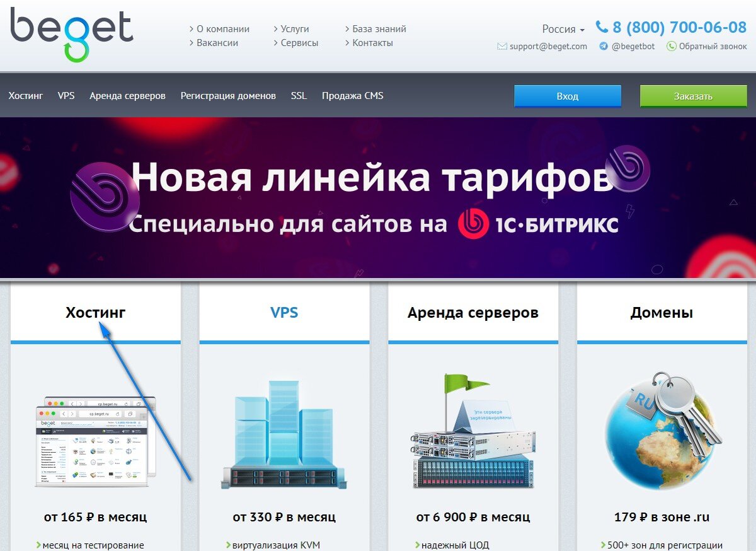The width and height of the screenshot is (756, 551).
Task: Click the Новая линейка тарифов banner headline
Action: [372, 177]
